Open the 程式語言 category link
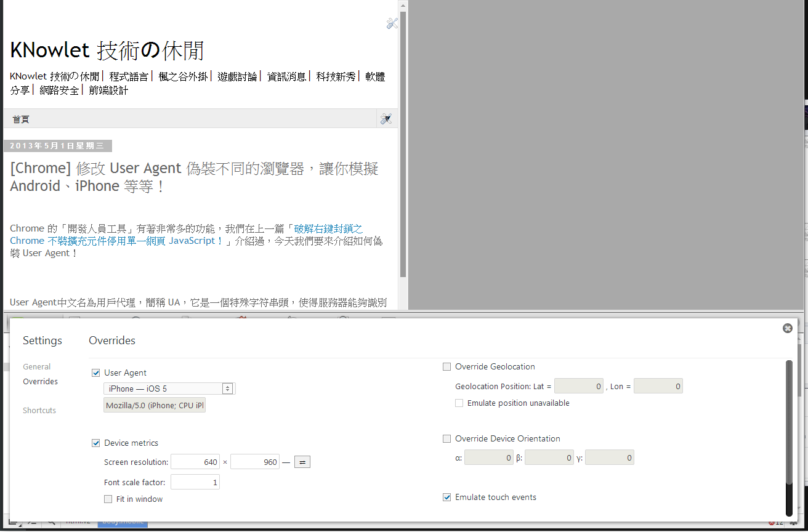 pos(129,76)
